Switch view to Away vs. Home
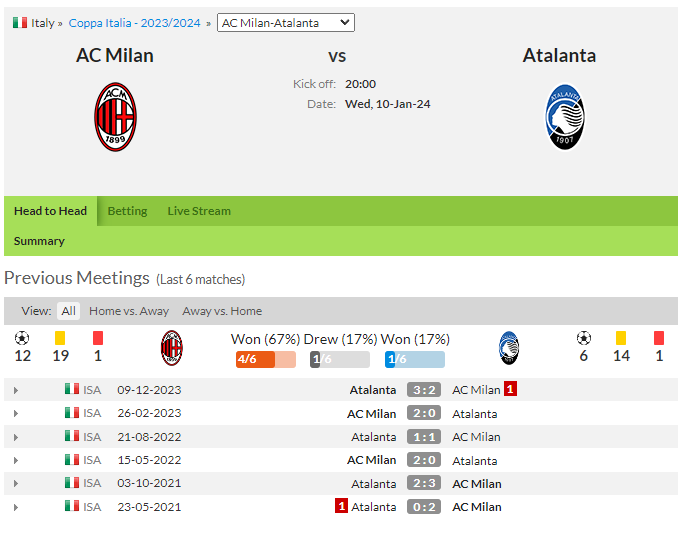The height and width of the screenshot is (538, 681). pos(222,311)
